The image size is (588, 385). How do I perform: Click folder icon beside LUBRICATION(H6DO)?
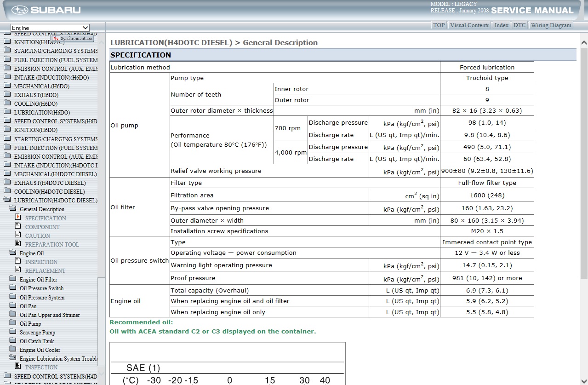point(7,112)
